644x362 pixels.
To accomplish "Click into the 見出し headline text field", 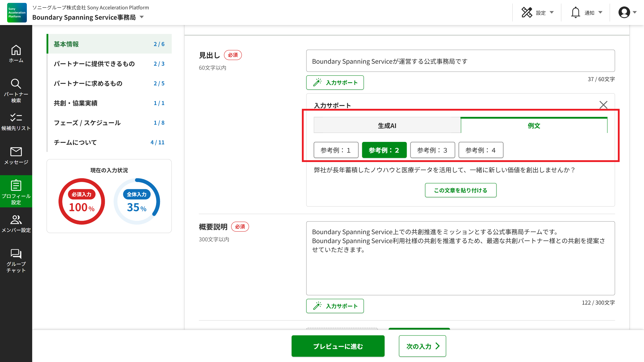I will tap(460, 61).
